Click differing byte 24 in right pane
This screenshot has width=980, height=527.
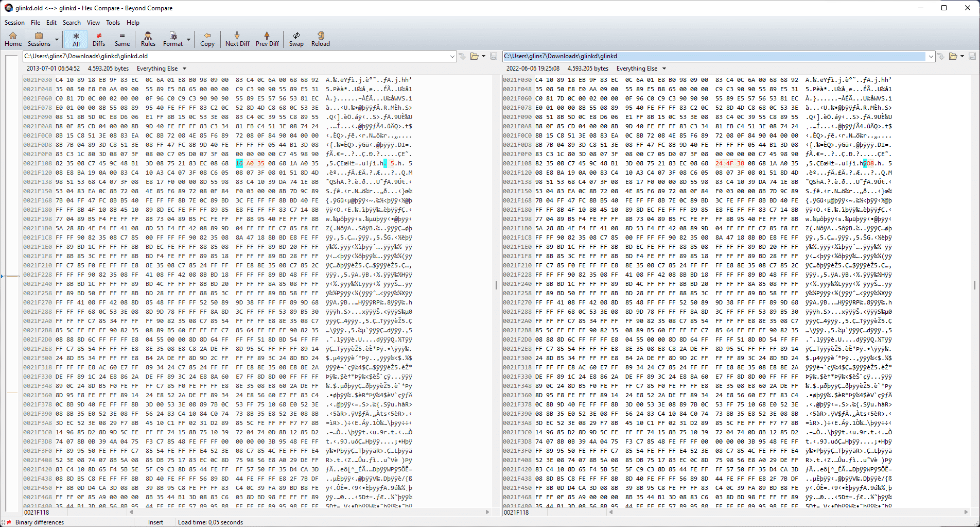[719, 163]
